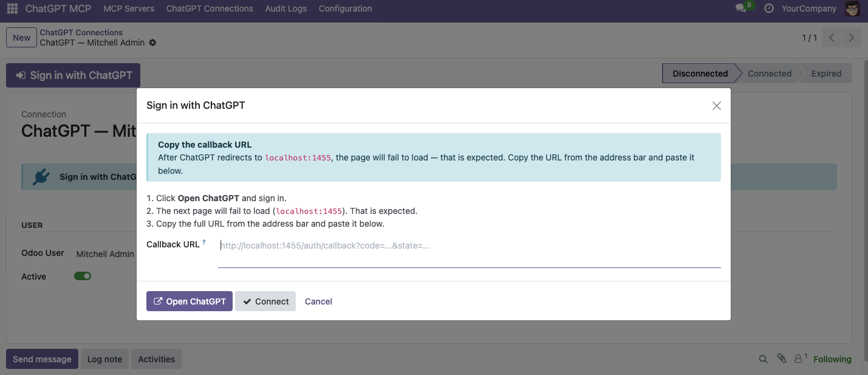The width and height of the screenshot is (868, 375).
Task: Open the YourCompany company switcher
Action: (x=809, y=9)
